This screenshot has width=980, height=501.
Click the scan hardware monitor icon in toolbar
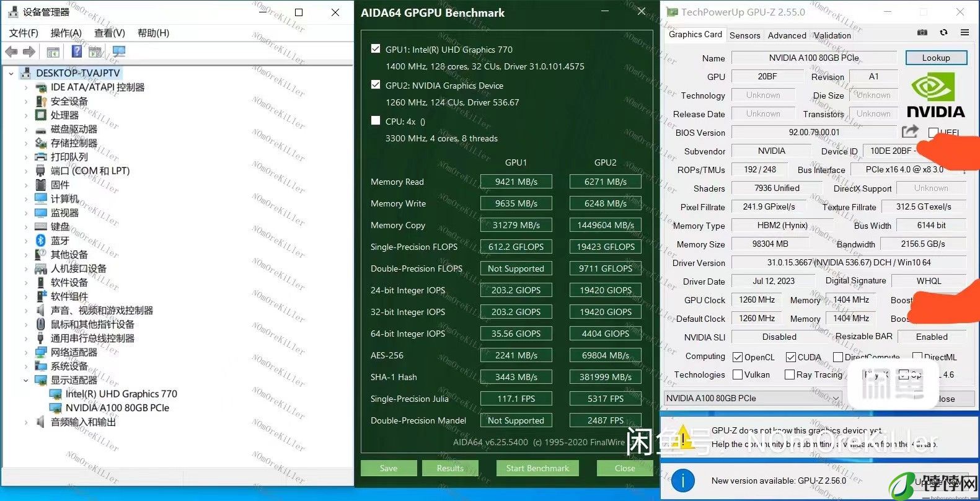pyautogui.click(x=118, y=52)
